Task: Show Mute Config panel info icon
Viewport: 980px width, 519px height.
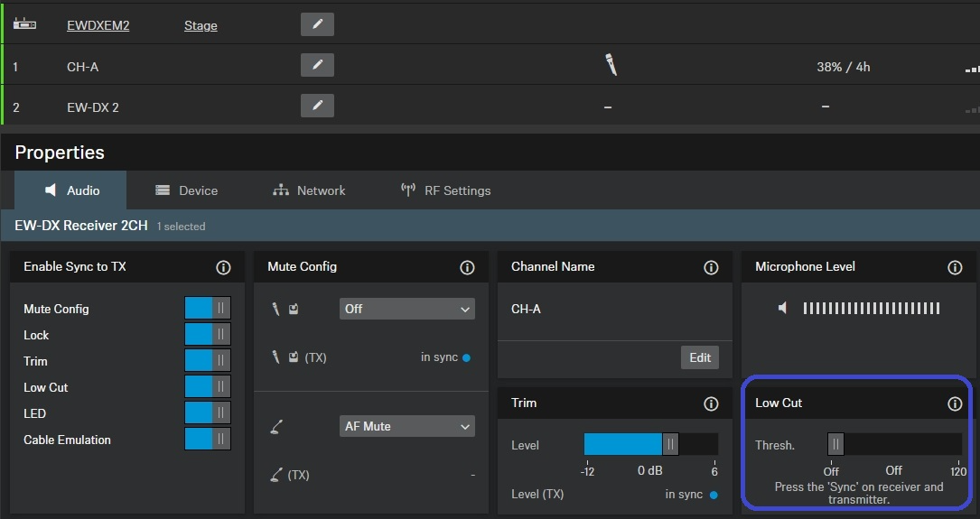Action: click(x=467, y=267)
